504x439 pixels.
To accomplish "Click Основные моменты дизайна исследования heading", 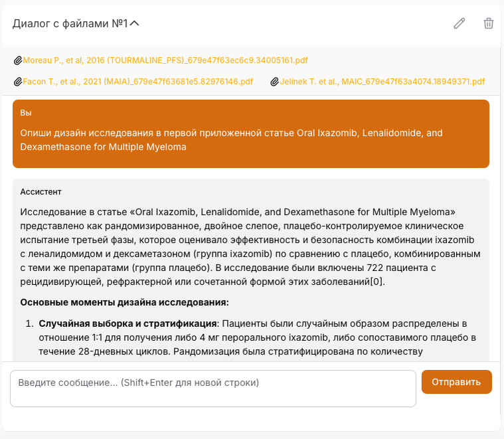I will tap(124, 302).
